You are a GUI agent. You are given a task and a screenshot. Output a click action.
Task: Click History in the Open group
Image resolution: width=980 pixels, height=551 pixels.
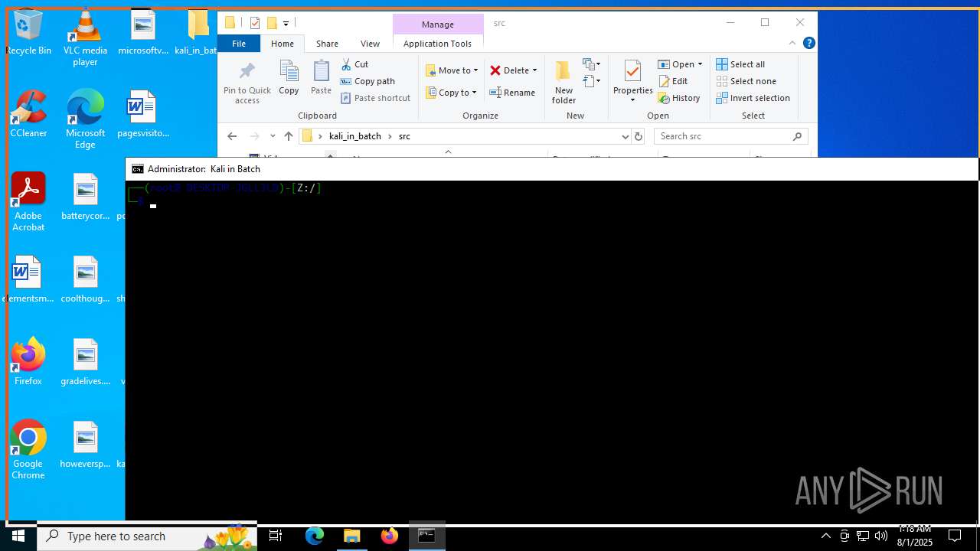(679, 98)
